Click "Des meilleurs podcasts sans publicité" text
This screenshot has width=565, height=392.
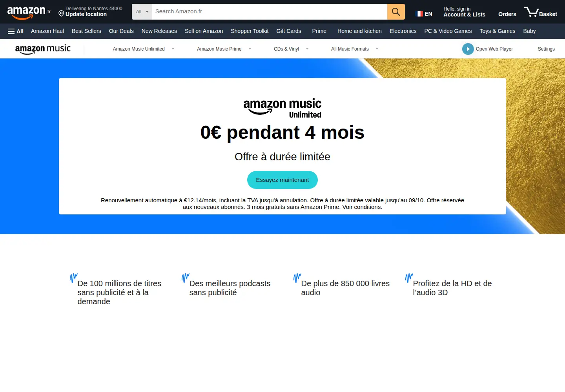(x=230, y=288)
